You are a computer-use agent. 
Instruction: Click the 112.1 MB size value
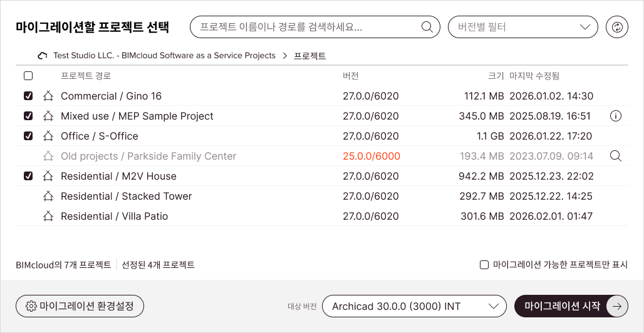[x=484, y=96]
